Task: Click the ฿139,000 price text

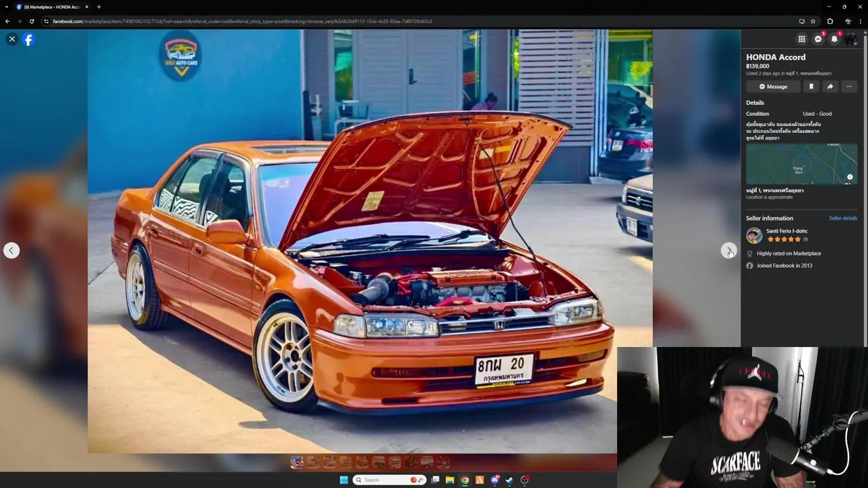Action: (757, 66)
